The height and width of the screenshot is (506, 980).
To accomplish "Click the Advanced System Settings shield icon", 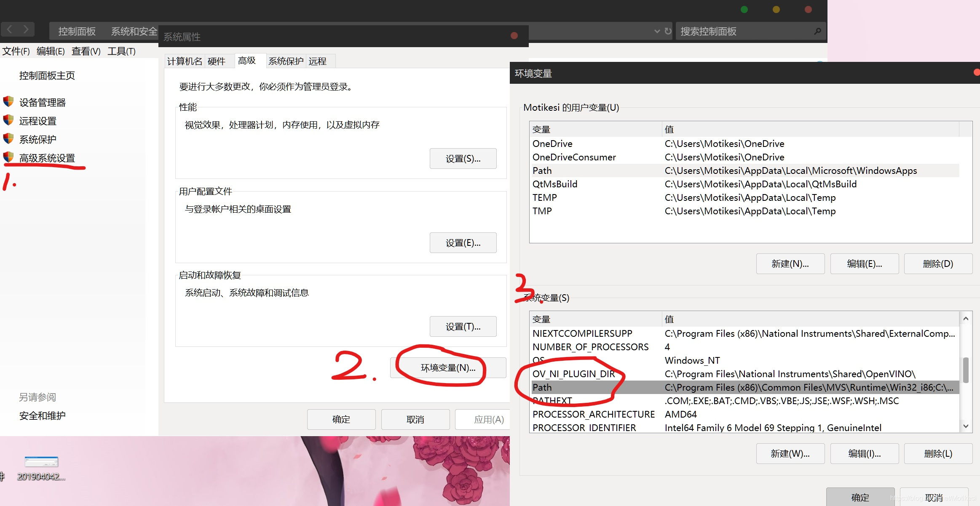I will pyautogui.click(x=8, y=157).
